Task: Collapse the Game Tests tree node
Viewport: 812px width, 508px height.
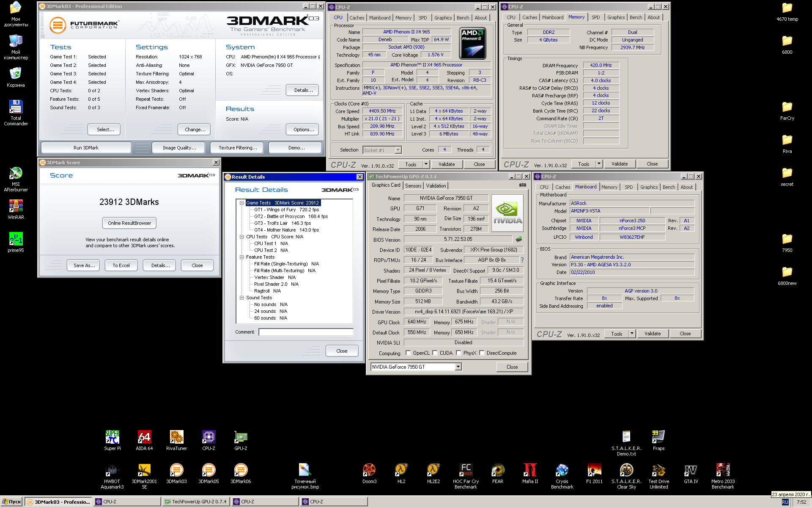Action: 242,203
